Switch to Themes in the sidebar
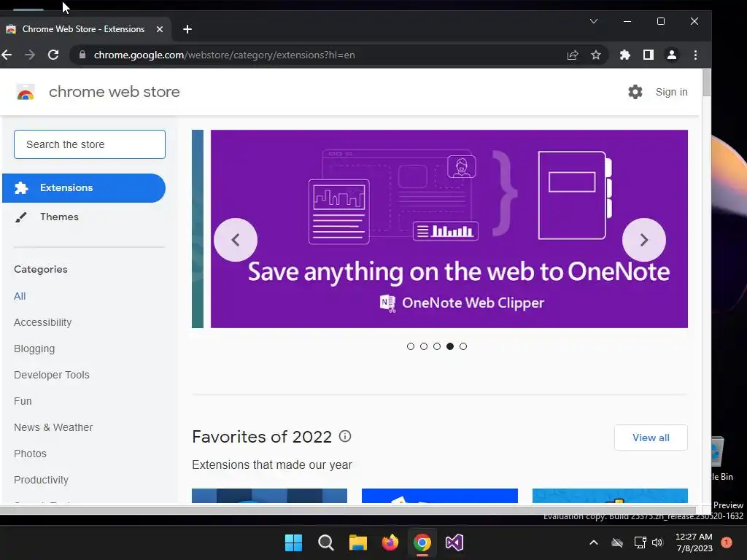The image size is (747, 560). (59, 217)
